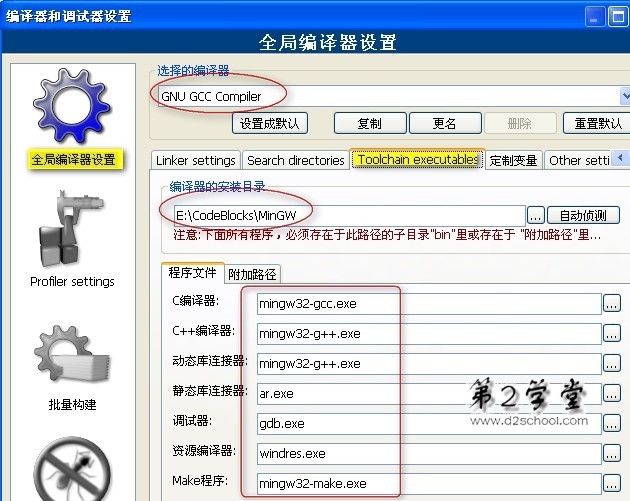The height and width of the screenshot is (501, 630).
Task: Open the debugger settings bug icon
Action: click(72, 469)
